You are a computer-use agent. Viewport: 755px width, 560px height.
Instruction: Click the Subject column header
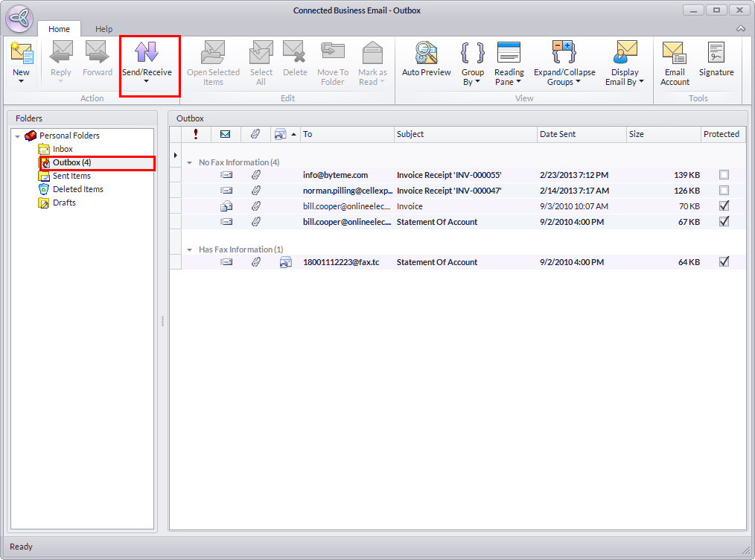point(465,134)
